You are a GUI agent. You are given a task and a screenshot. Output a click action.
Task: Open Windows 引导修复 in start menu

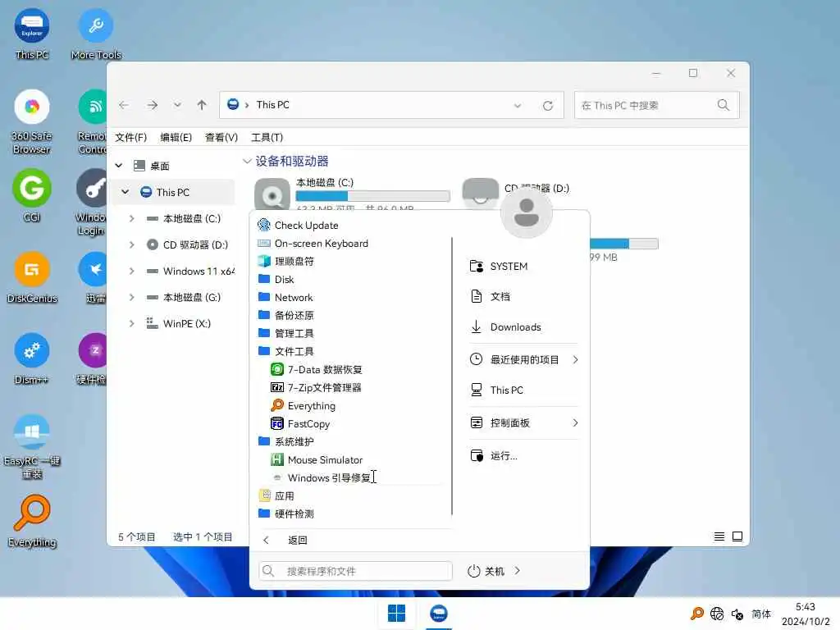point(322,478)
